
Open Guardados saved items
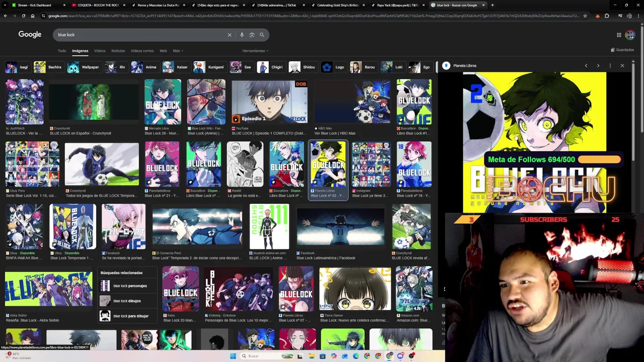click(622, 50)
